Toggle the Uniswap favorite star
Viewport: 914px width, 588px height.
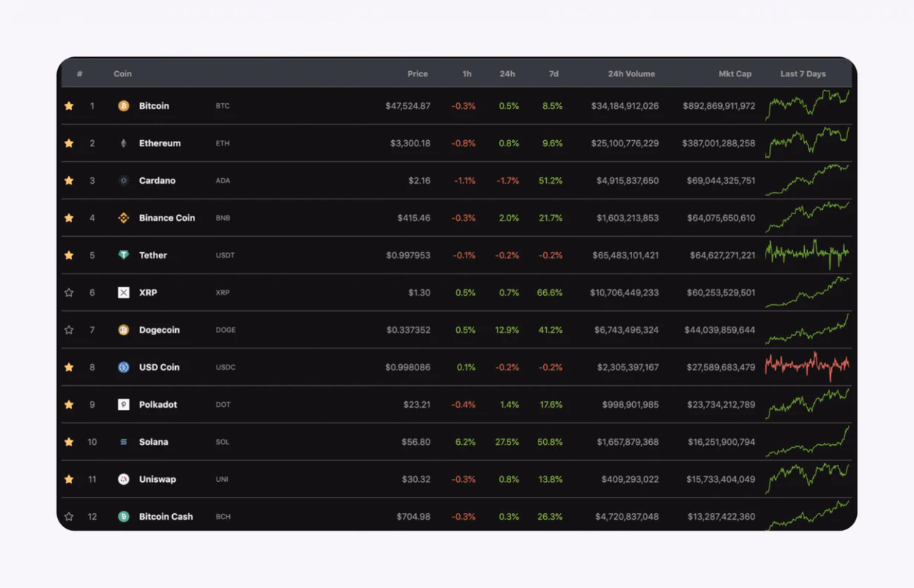[x=69, y=479]
